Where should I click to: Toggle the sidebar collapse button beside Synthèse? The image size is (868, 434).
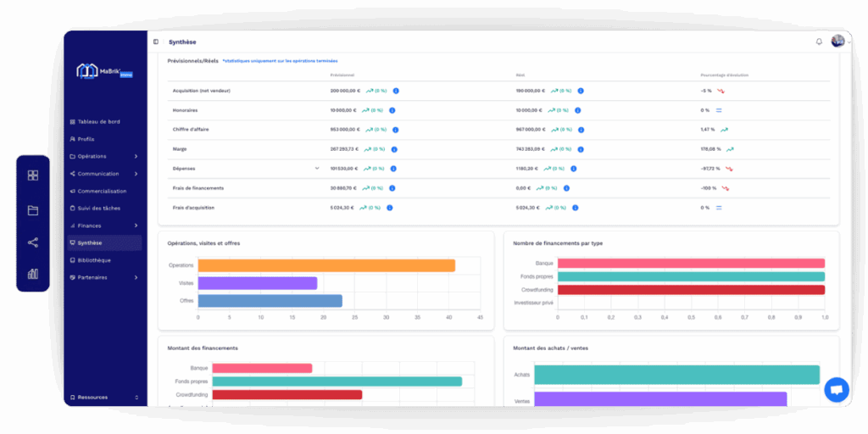156,42
